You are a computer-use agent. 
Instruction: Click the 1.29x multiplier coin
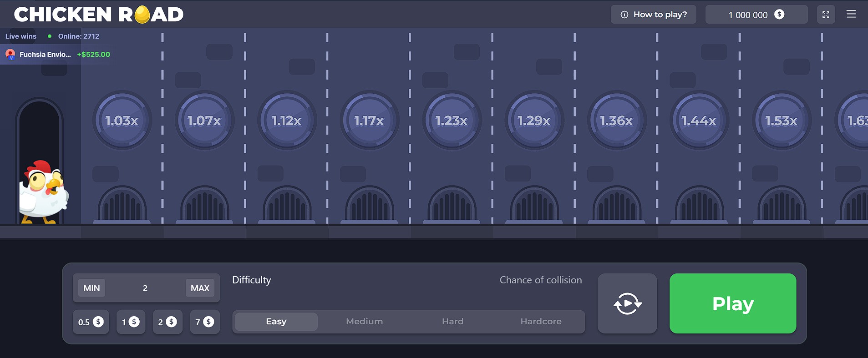coord(534,121)
